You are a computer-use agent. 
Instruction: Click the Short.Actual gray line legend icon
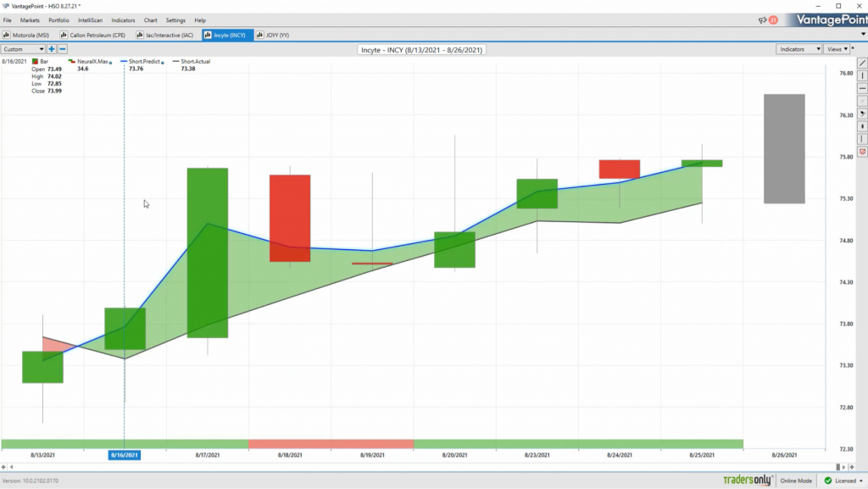coord(176,61)
